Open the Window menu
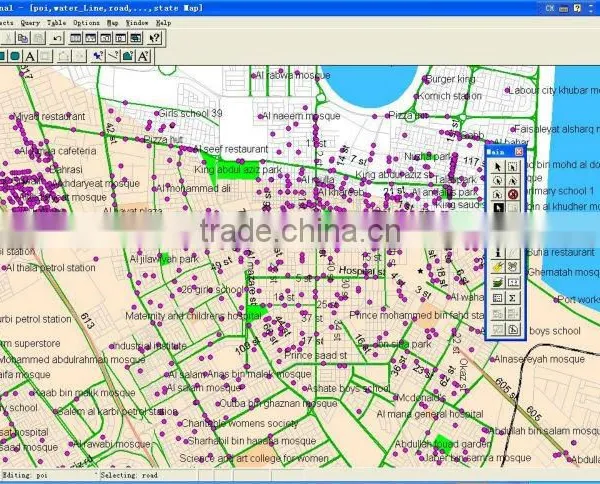 tap(137, 23)
